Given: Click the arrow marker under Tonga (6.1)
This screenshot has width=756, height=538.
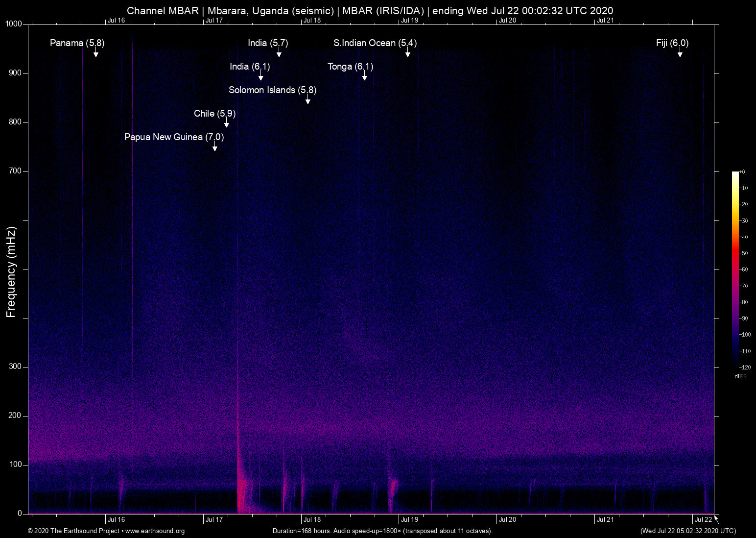Looking at the screenshot, I should click(x=364, y=77).
